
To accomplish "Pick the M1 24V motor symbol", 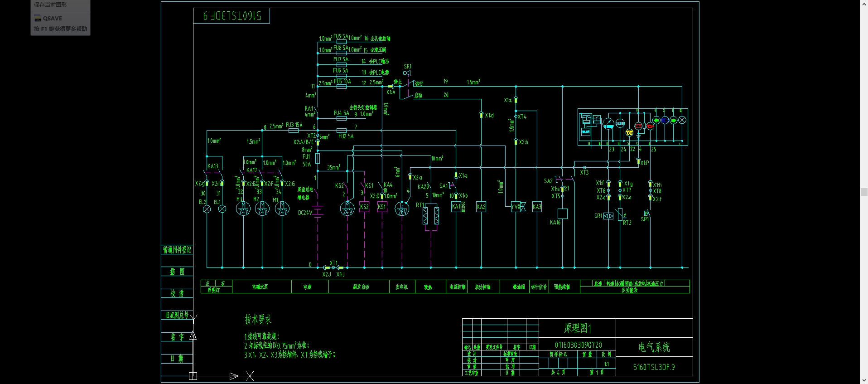I will [x=282, y=209].
